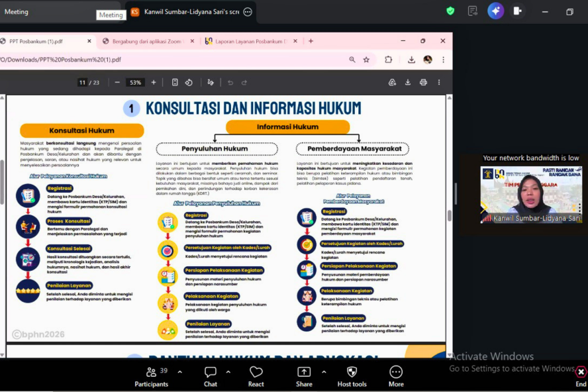Open the meeting transcript icon

[x=472, y=11]
